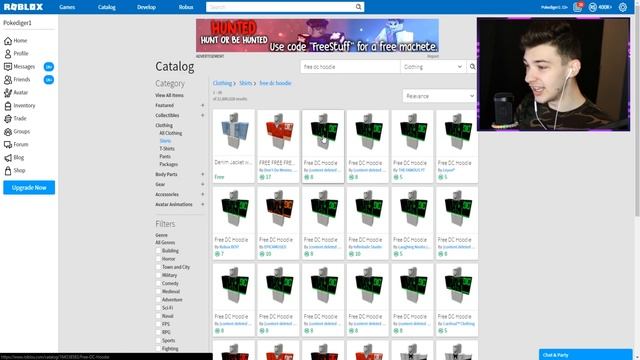Open the Relevance sort dropdown

(440, 96)
